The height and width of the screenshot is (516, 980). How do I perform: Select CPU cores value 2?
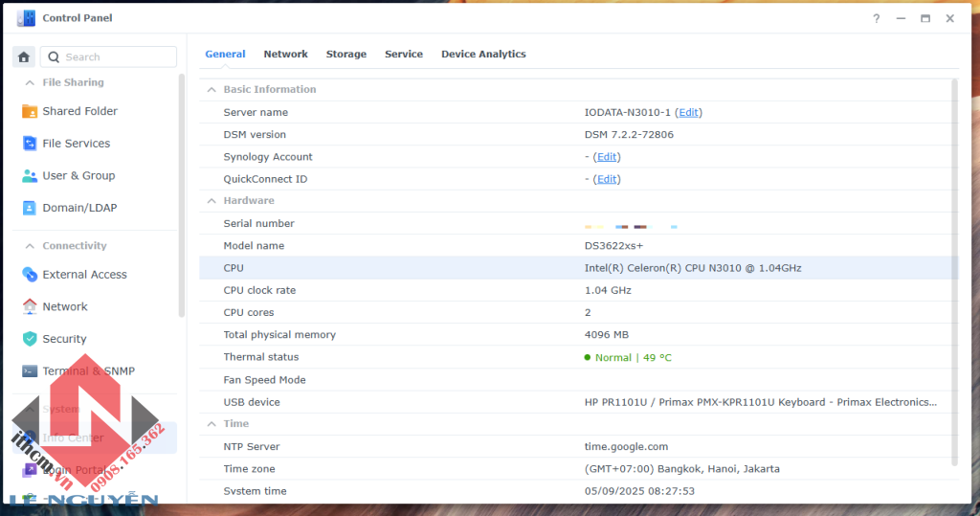pyautogui.click(x=588, y=312)
